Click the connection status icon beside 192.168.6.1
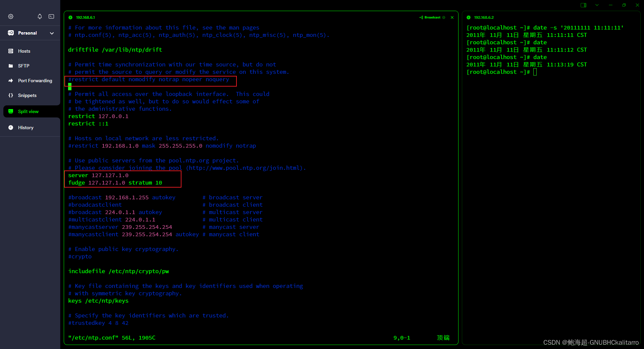The height and width of the screenshot is (349, 644). (70, 17)
